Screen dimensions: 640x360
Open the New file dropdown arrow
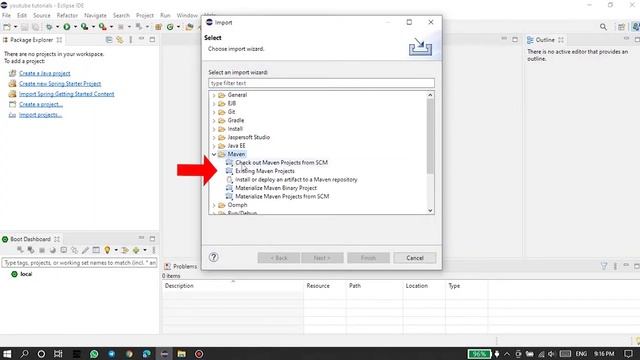16,27
